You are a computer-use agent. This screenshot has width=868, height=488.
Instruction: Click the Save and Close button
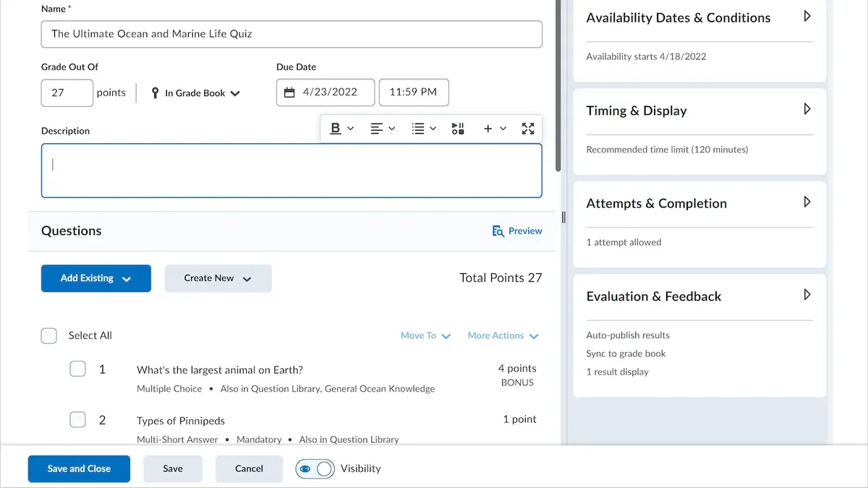pos(79,468)
